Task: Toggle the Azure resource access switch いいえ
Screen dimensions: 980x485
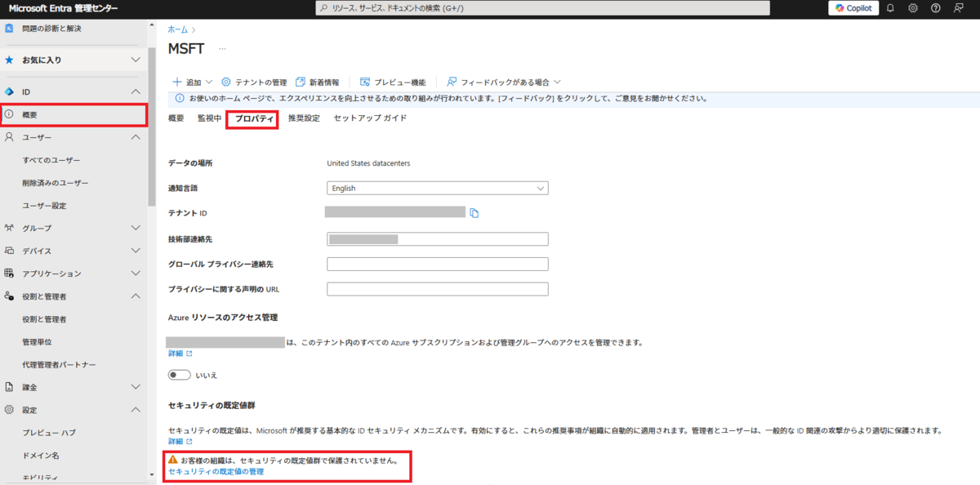Action: click(179, 375)
